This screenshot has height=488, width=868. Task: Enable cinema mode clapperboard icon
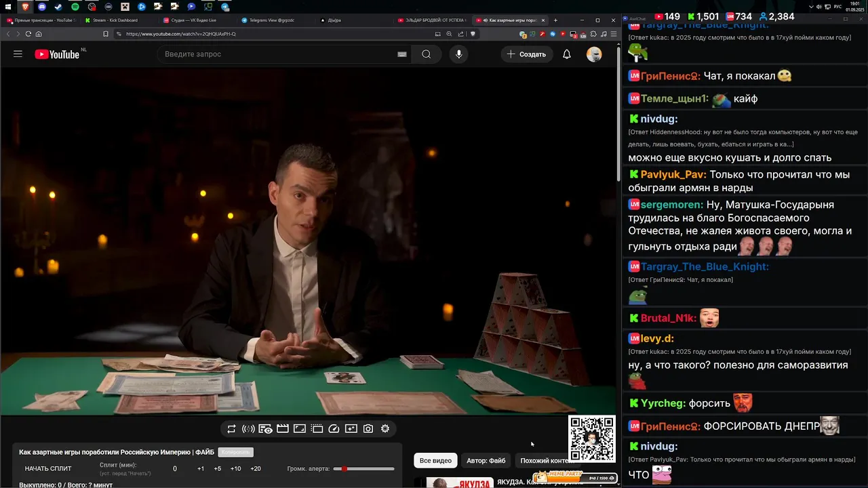tap(283, 428)
